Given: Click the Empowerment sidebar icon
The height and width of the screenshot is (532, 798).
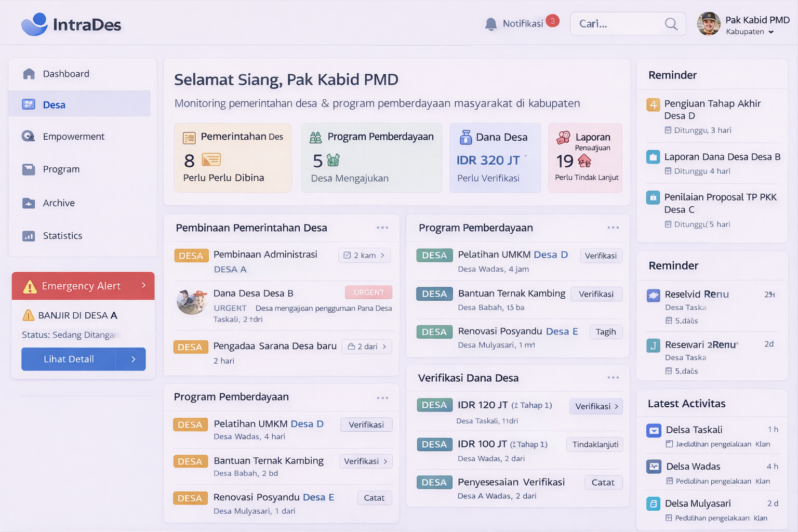Looking at the screenshot, I should [29, 137].
